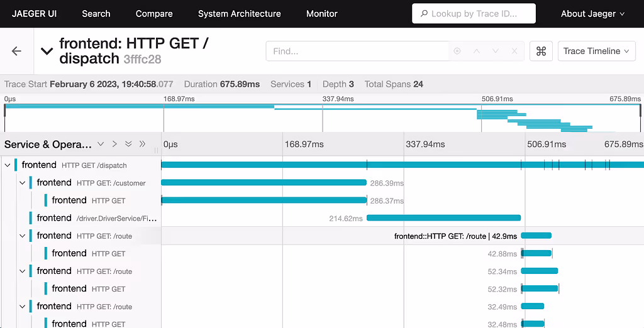The image size is (644, 328).
Task: Click the 42.9ms /route span bar
Action: pyautogui.click(x=536, y=236)
